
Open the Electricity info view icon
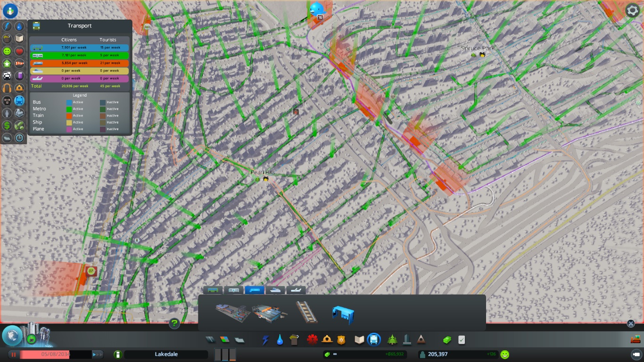(x=7, y=26)
